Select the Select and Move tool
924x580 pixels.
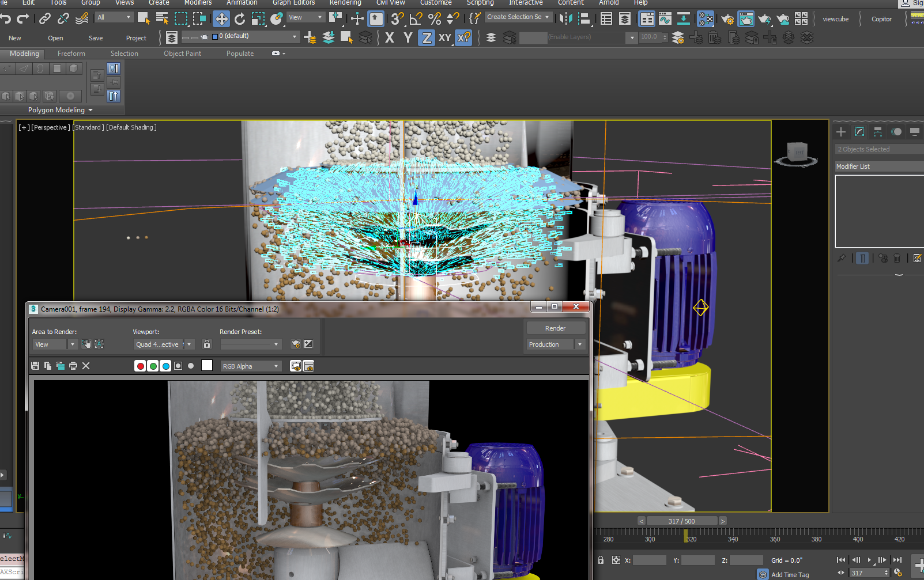click(221, 18)
